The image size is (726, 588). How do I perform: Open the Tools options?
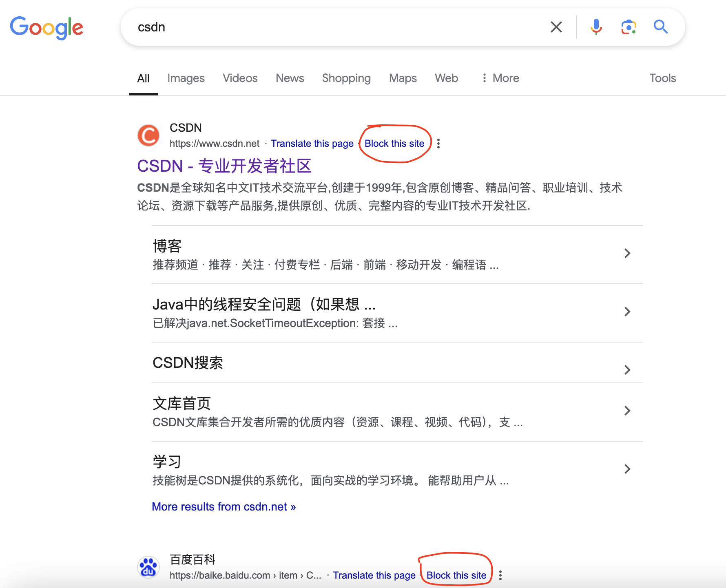[x=663, y=78]
